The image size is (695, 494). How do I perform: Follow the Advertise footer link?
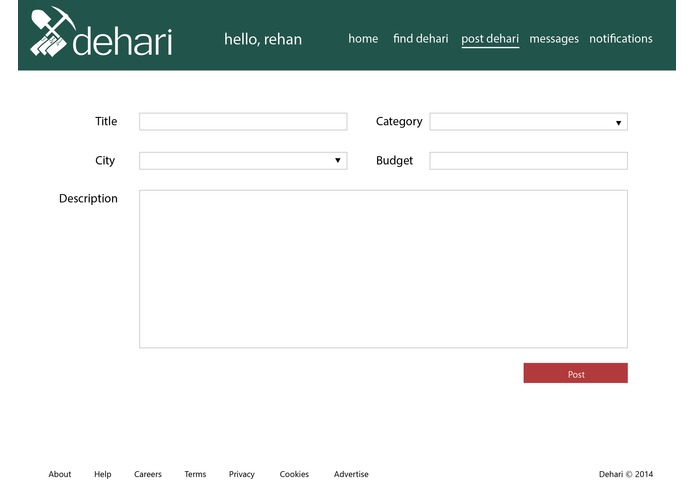[351, 474]
